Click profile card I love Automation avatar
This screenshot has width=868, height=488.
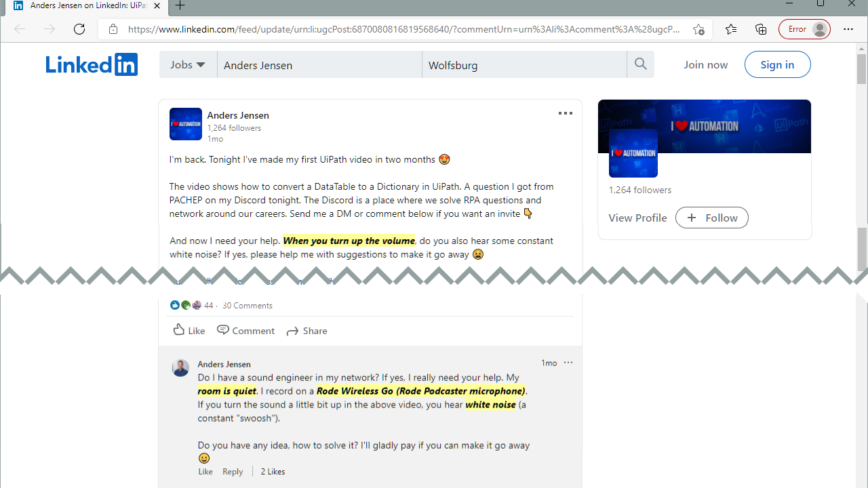[633, 153]
